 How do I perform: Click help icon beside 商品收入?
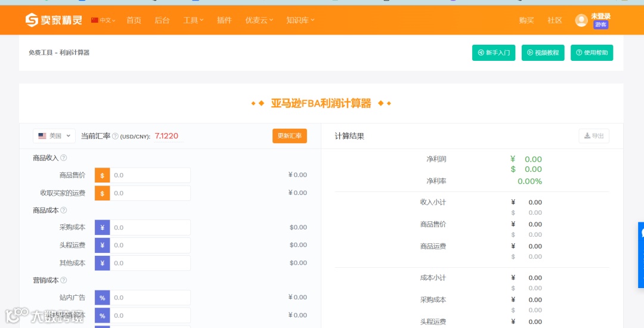click(x=64, y=157)
